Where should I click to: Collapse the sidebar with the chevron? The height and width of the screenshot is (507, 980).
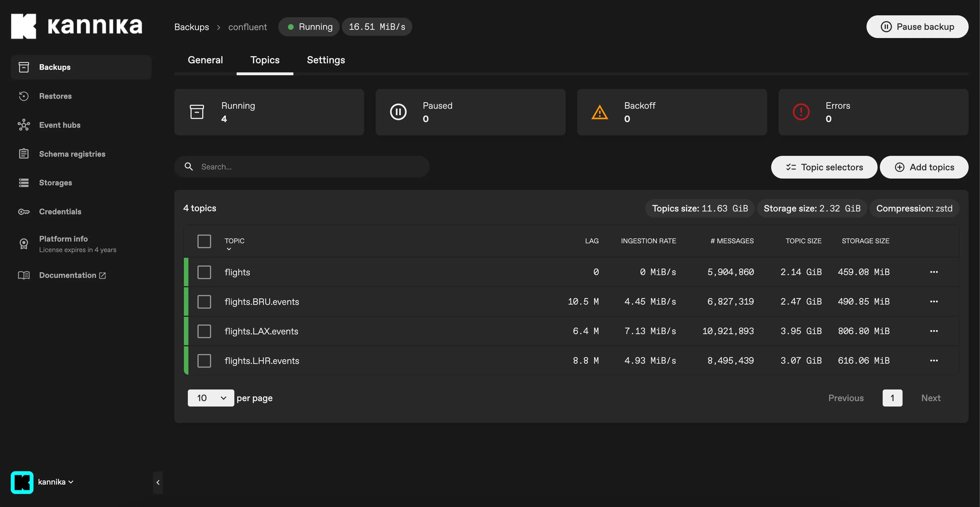tap(158, 482)
